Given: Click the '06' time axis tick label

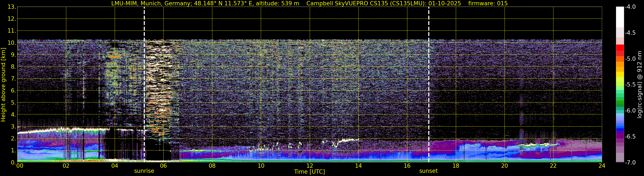Looking at the screenshot, I should coord(163,166).
